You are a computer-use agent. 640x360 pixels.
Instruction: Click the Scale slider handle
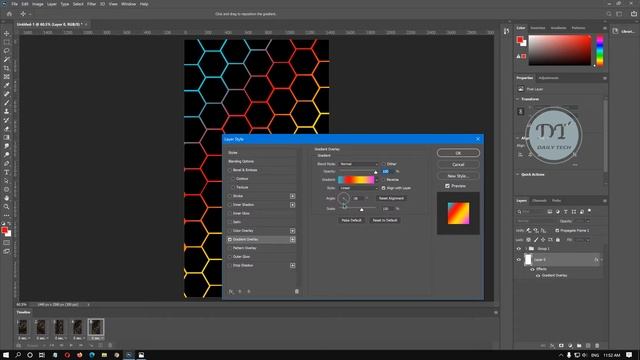tap(362, 209)
